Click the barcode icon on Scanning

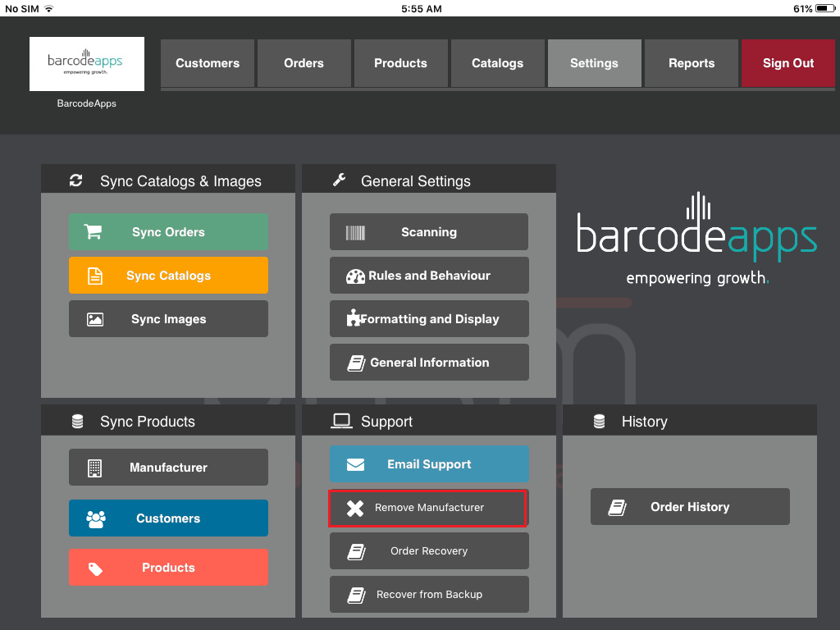click(355, 232)
